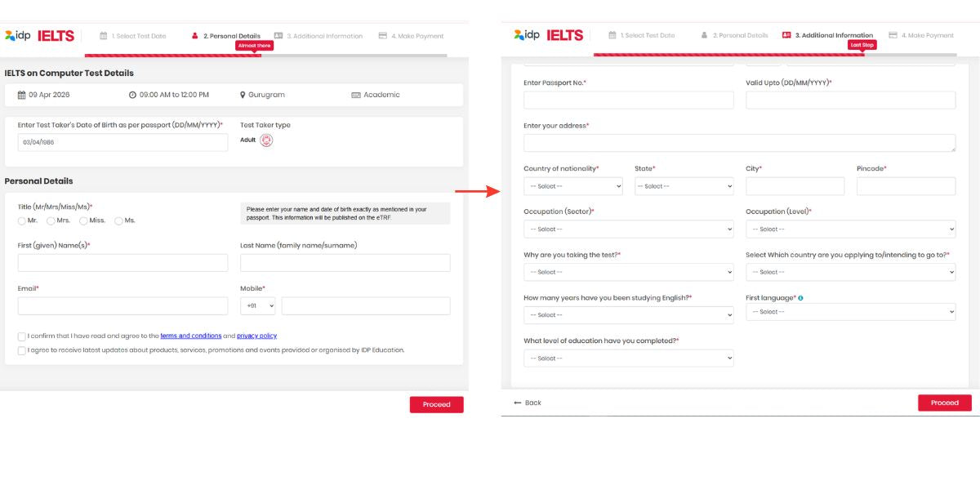Click Proceed button in Additional Information window
This screenshot has height=490, width=980.
point(945,403)
